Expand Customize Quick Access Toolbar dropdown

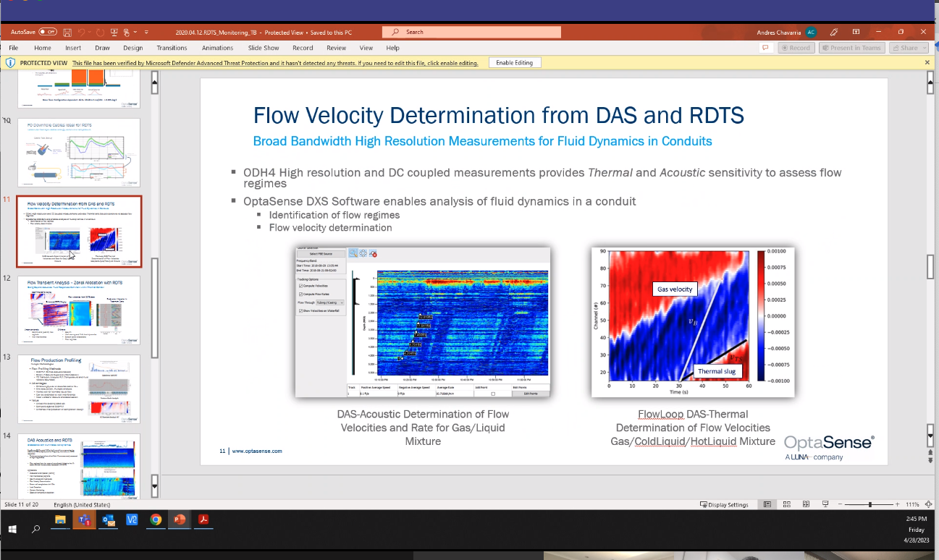click(146, 32)
